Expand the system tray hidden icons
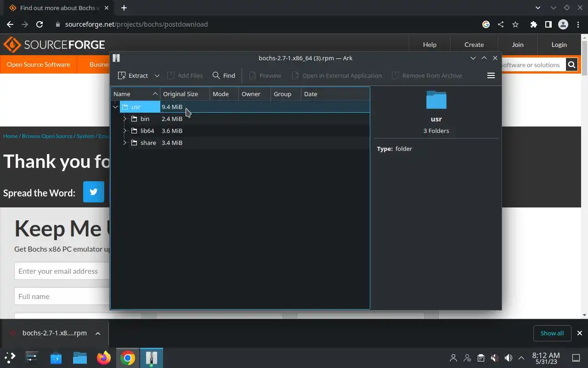The width and height of the screenshot is (588, 368). [x=521, y=358]
